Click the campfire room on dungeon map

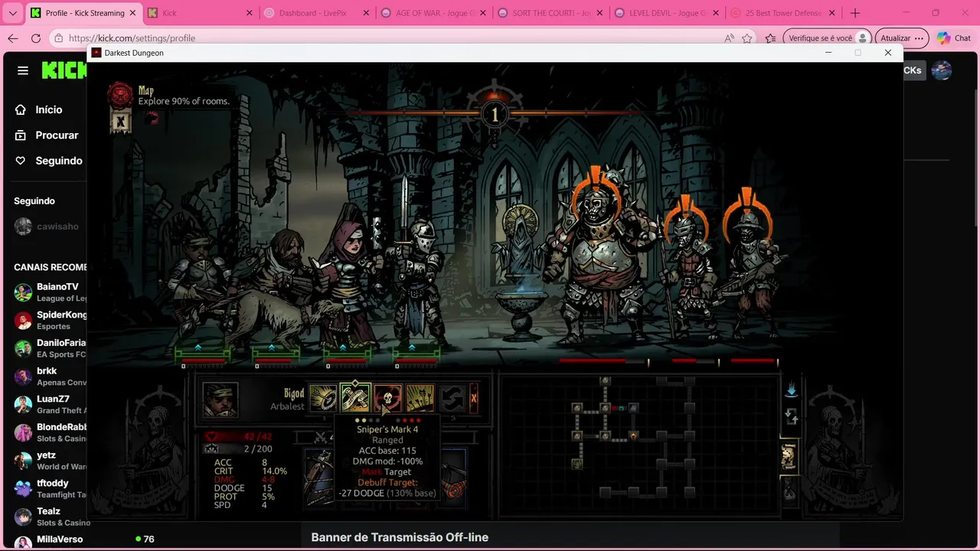tap(633, 435)
